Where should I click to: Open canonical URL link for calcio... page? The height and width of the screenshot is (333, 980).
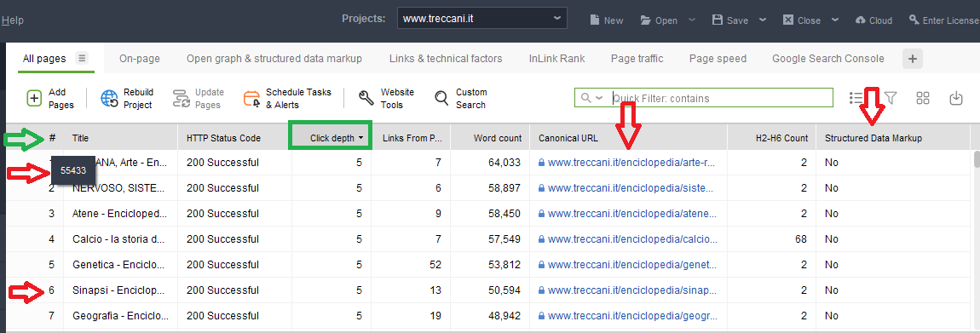(633, 239)
